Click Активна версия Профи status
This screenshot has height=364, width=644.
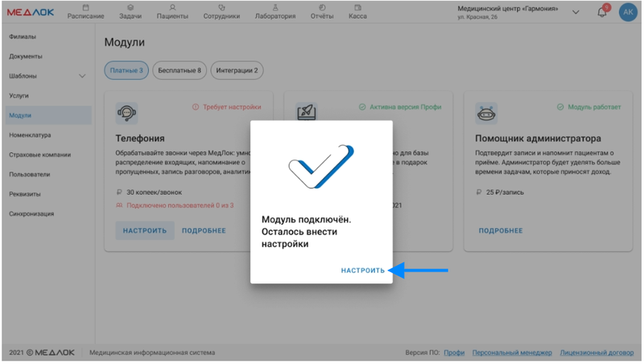(400, 107)
